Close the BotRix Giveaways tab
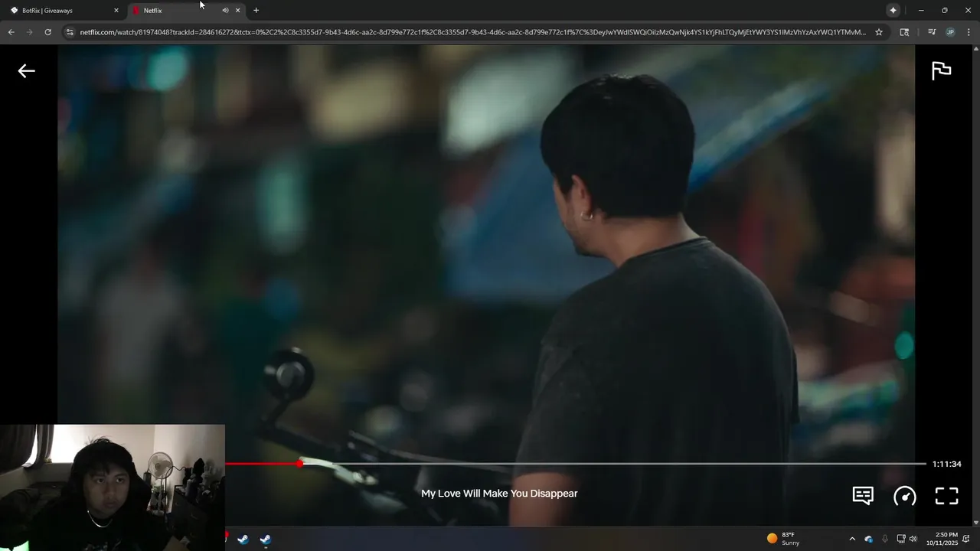 [116, 11]
